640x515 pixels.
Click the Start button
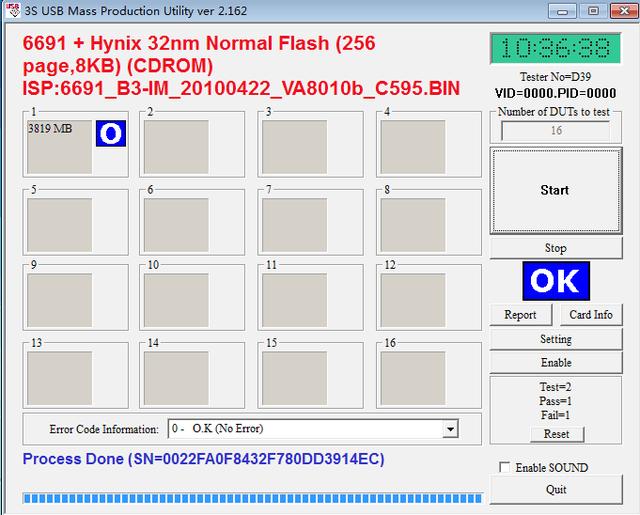click(x=556, y=191)
